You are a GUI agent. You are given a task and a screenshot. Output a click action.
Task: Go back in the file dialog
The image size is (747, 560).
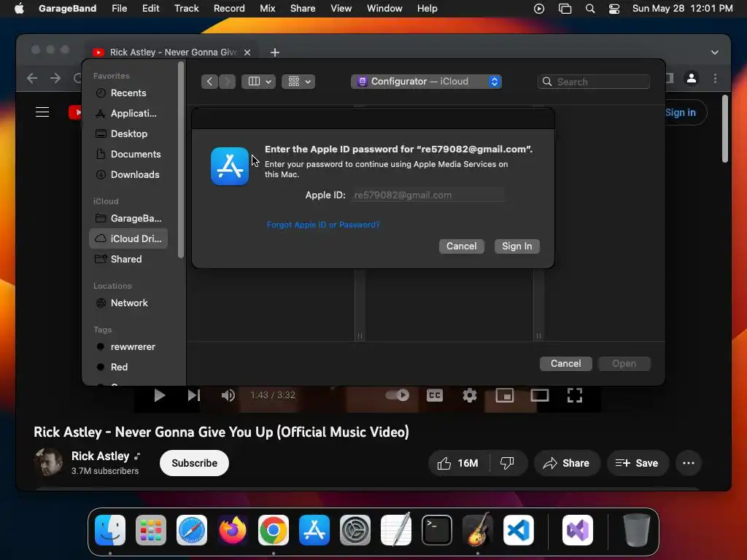click(209, 82)
